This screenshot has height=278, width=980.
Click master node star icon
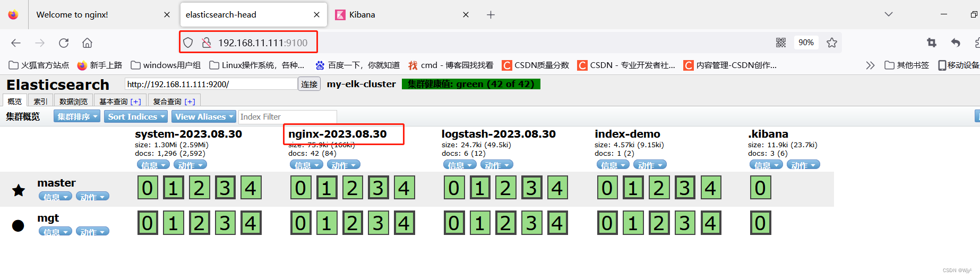point(19,190)
